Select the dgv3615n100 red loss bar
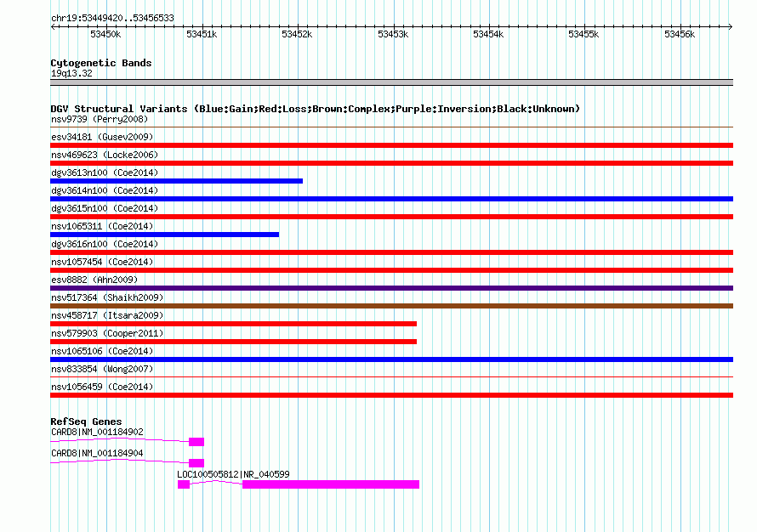The image size is (757, 532). pos(391,217)
